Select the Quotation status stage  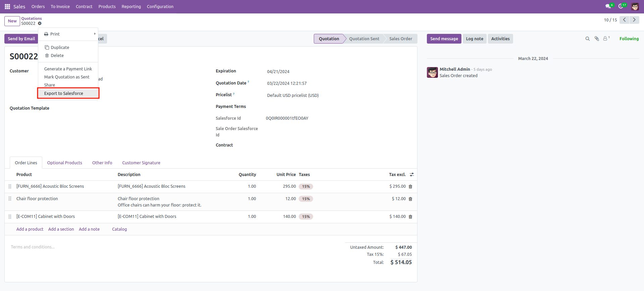tap(329, 39)
